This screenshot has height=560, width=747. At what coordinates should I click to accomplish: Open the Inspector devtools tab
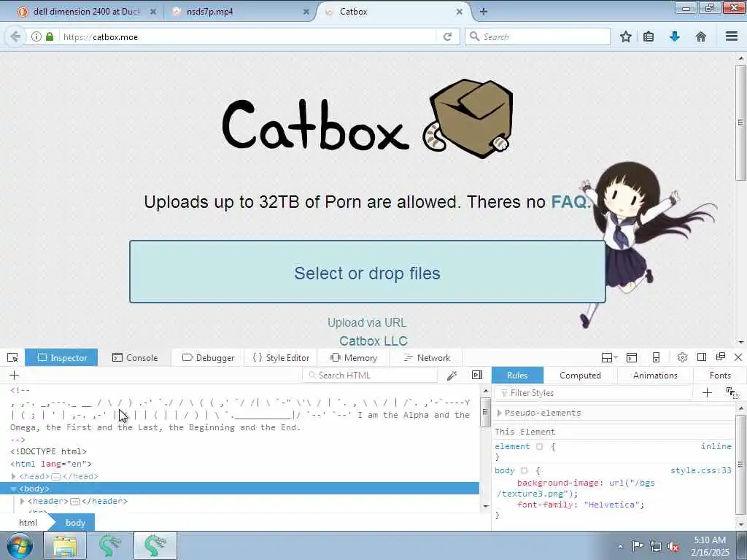point(61,357)
